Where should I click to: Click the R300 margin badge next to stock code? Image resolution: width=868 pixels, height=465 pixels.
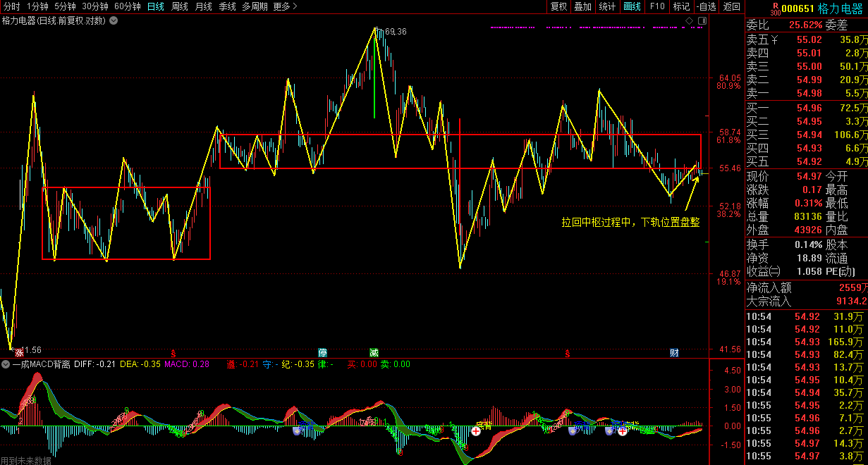coord(775,8)
